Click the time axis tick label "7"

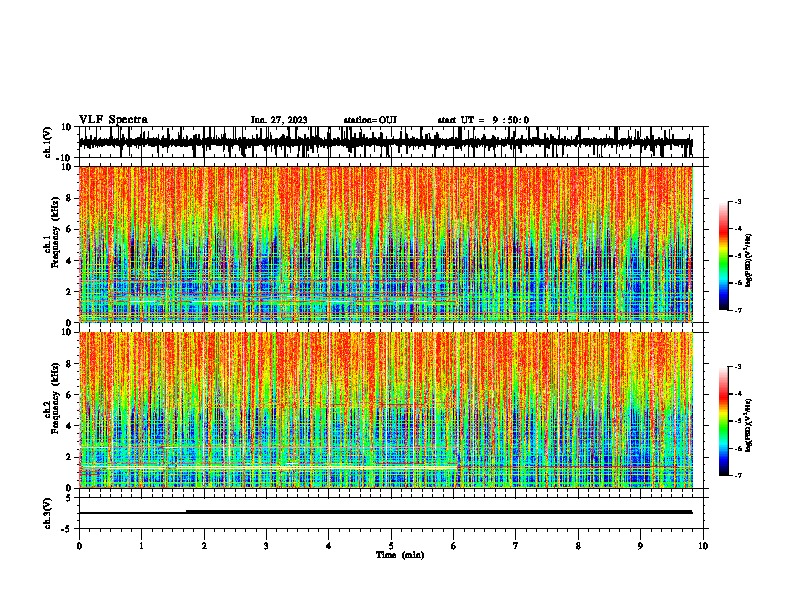pos(516,546)
